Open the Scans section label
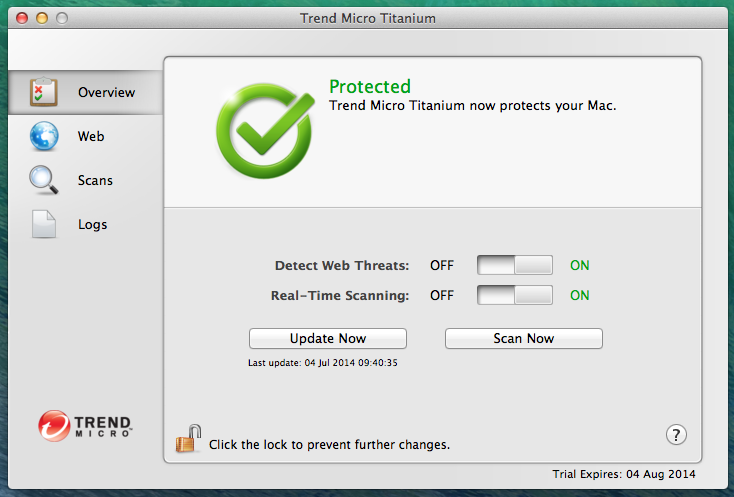The width and height of the screenshot is (734, 497). 95,180
